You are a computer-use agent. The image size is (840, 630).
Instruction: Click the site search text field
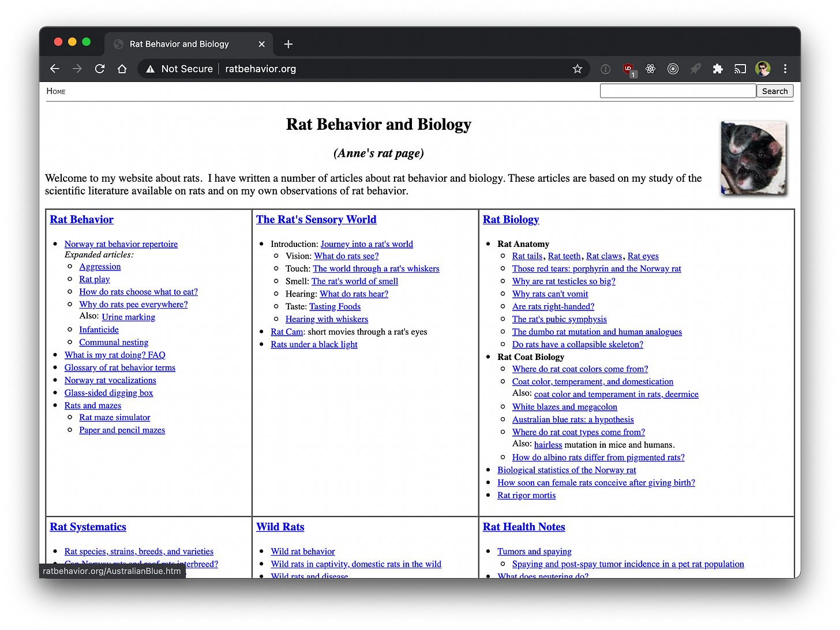coord(678,91)
